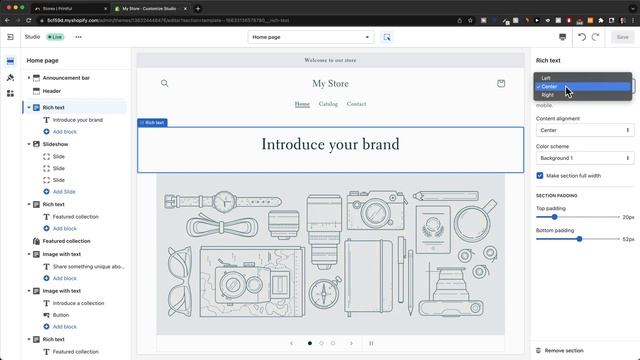Screen dimensions: 640x360
Task: Collapse the Announcement bar section
Action: coord(29,78)
